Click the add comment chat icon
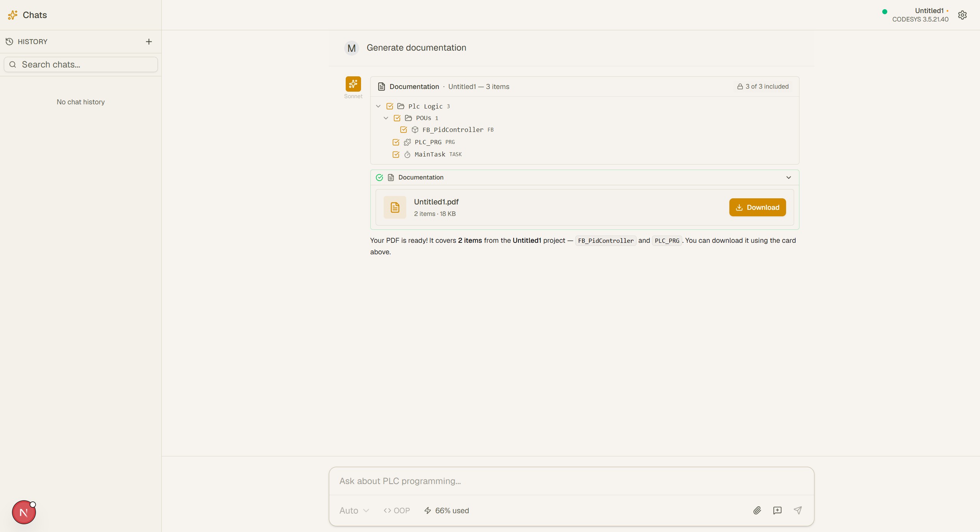This screenshot has height=532, width=980. (777, 510)
